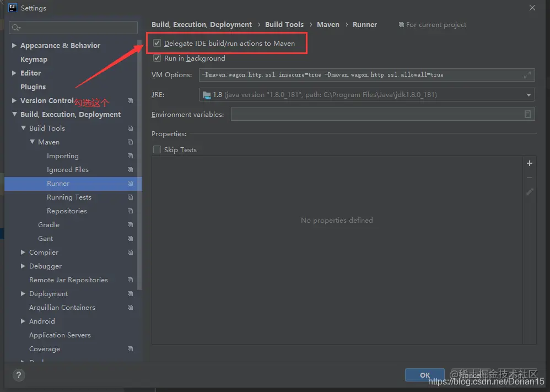
Task: Click the search magnifier icon
Action: click(x=16, y=28)
